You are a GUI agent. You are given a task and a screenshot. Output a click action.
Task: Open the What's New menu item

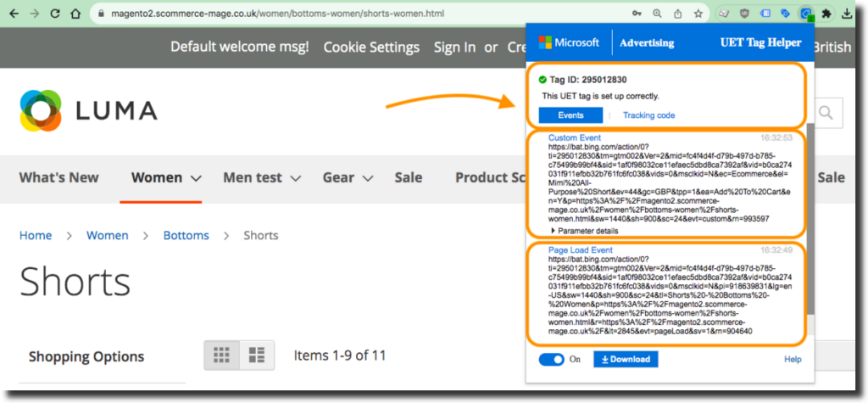click(x=58, y=177)
